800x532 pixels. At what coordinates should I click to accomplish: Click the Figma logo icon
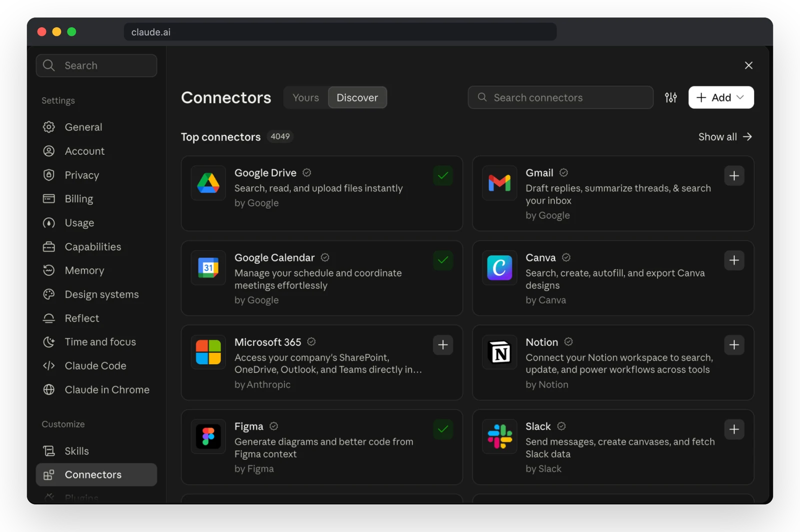coord(208,437)
